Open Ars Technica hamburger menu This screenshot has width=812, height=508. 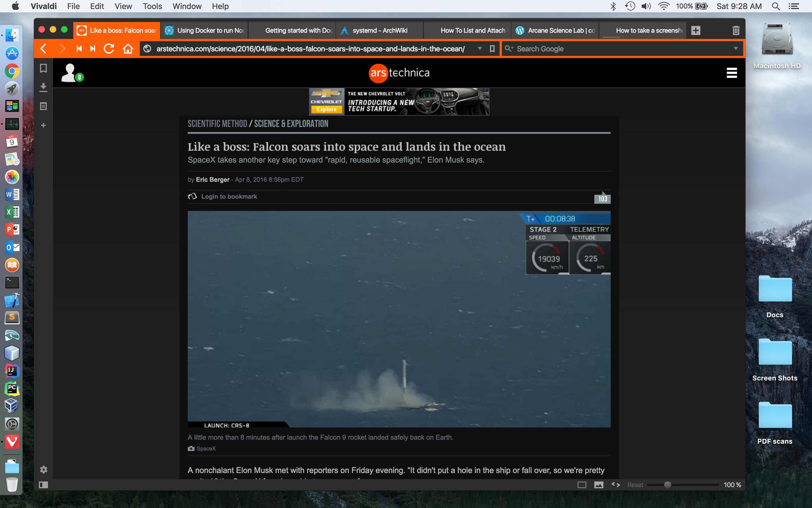pyautogui.click(x=732, y=73)
